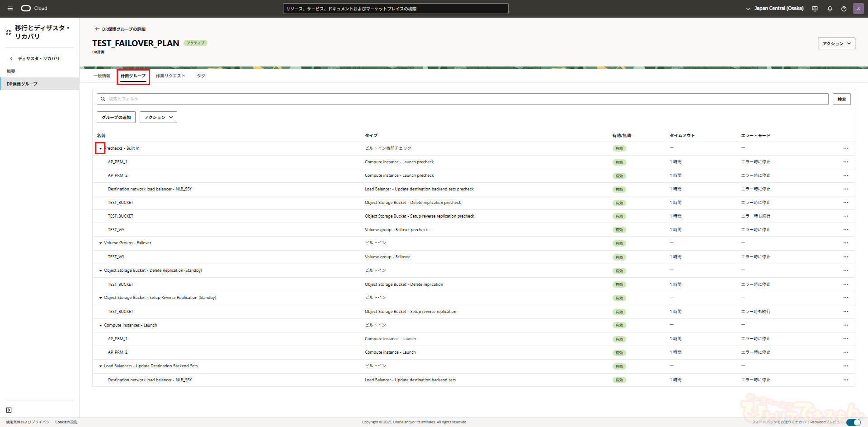Switch to the 一般情報 tab
This screenshot has width=868, height=427.
pos(102,76)
